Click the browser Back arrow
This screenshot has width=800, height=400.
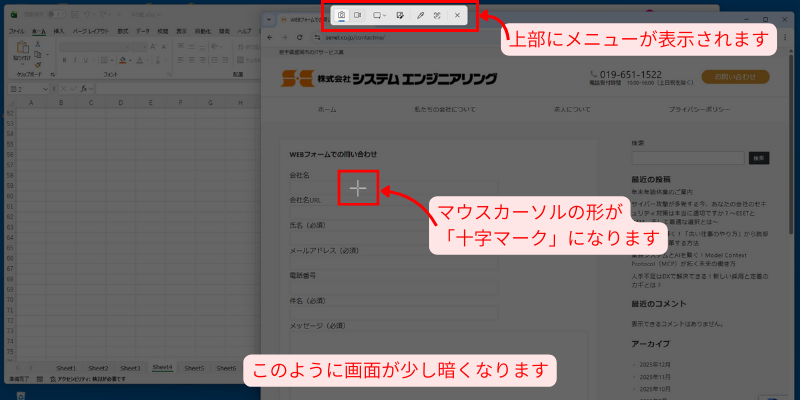click(x=270, y=37)
